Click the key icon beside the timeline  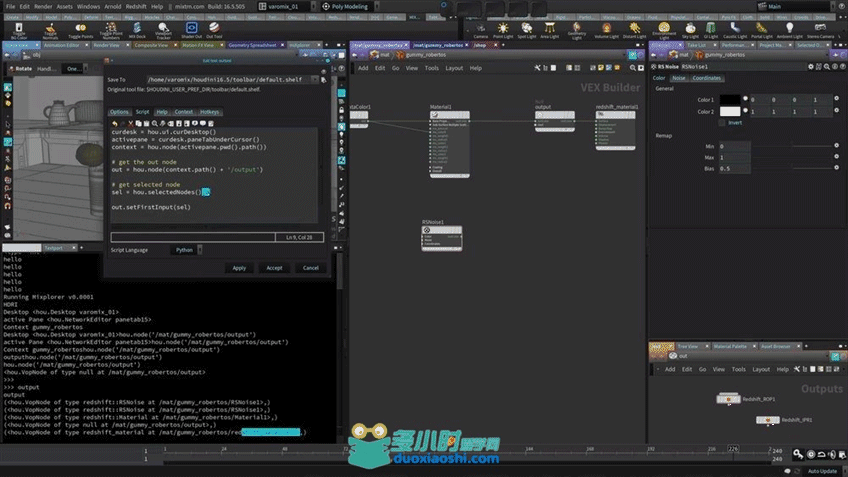798,454
